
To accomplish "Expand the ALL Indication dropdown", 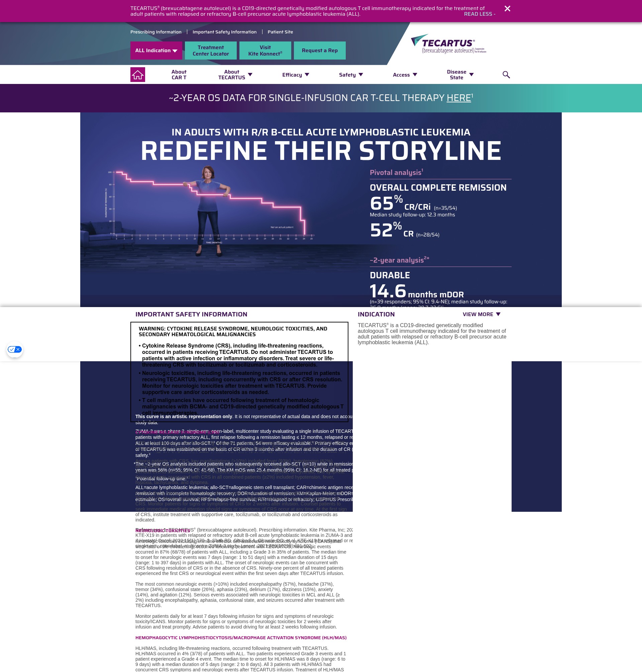I will [x=156, y=50].
